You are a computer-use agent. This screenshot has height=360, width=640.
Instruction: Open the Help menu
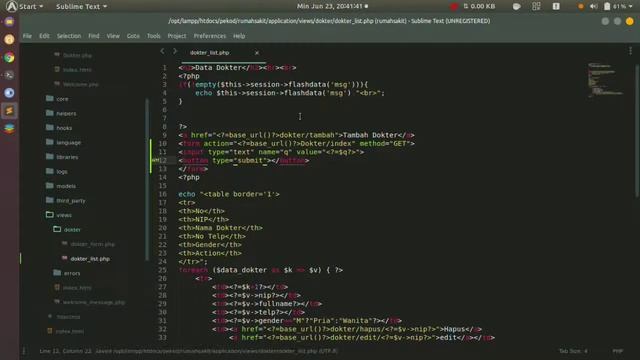[x=239, y=36]
